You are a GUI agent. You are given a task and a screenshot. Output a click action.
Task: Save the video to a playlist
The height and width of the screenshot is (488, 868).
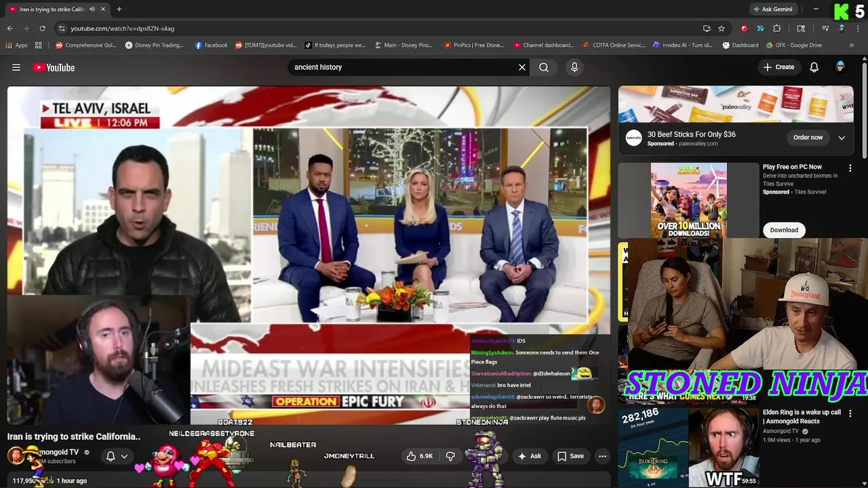point(570,456)
